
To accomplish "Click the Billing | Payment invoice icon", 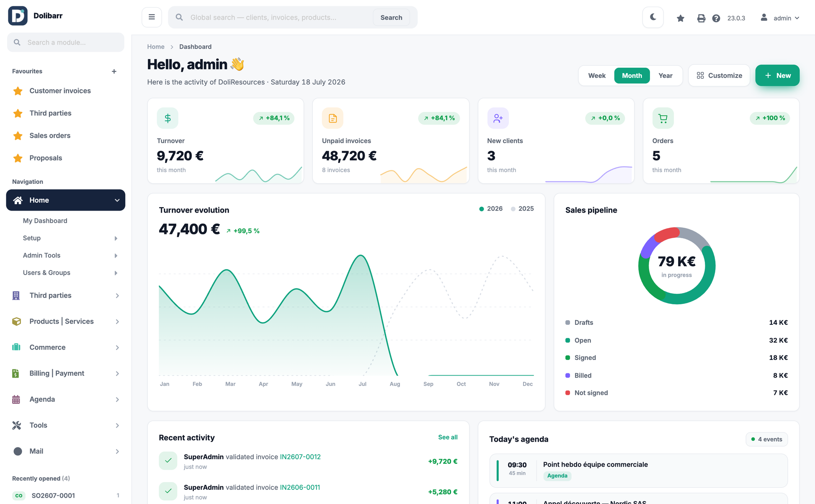I will point(16,373).
